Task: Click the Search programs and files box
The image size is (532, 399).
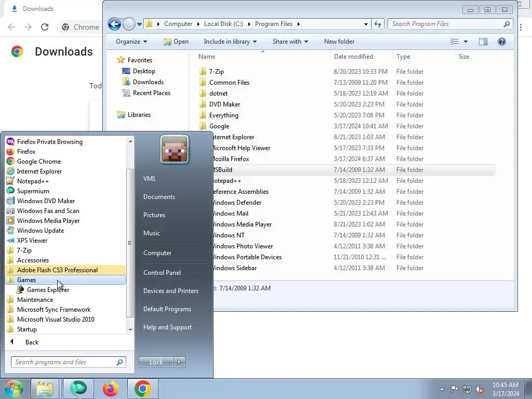Action: tap(69, 362)
